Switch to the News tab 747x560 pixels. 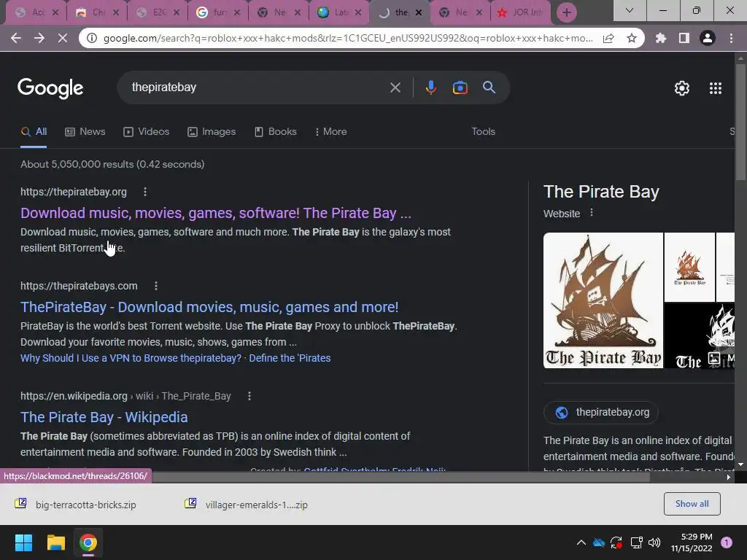click(x=85, y=132)
